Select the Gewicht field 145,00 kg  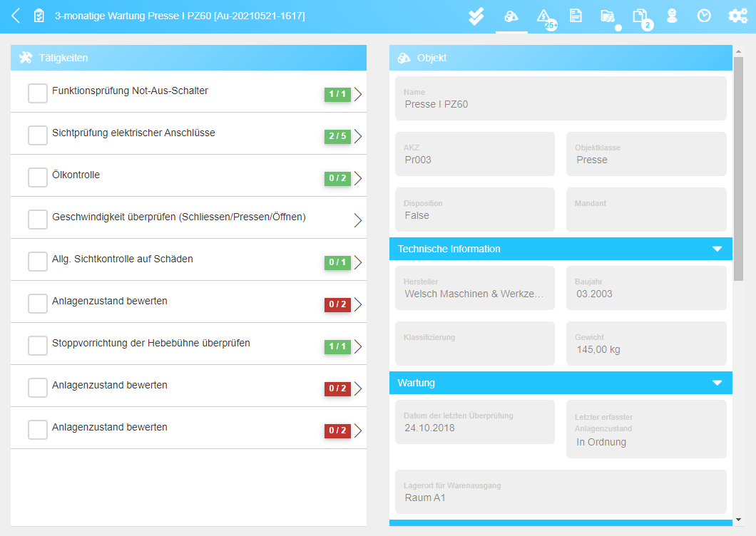[646, 344]
